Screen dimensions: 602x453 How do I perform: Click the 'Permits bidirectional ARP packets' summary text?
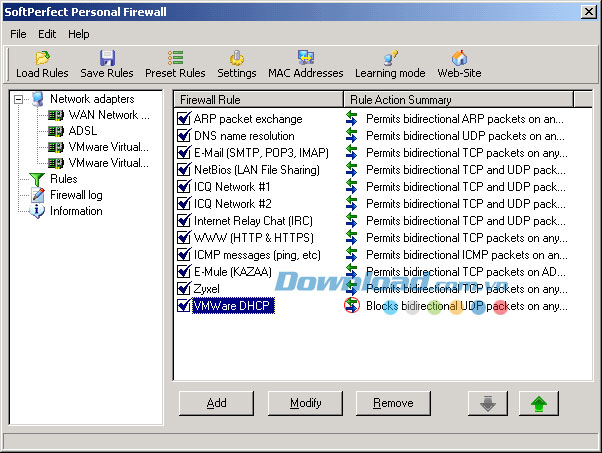(x=465, y=119)
